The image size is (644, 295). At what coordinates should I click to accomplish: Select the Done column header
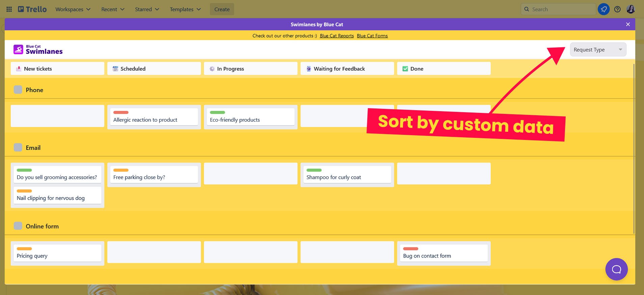click(444, 69)
